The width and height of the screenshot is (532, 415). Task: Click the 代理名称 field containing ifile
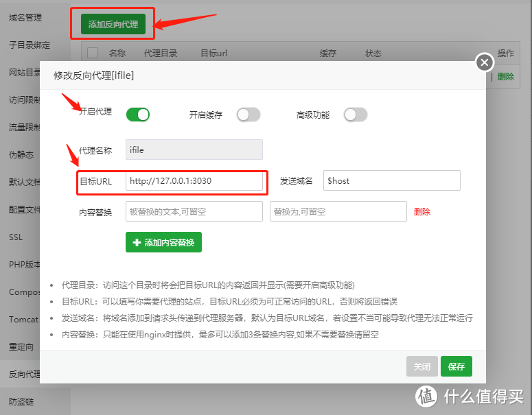pos(194,150)
